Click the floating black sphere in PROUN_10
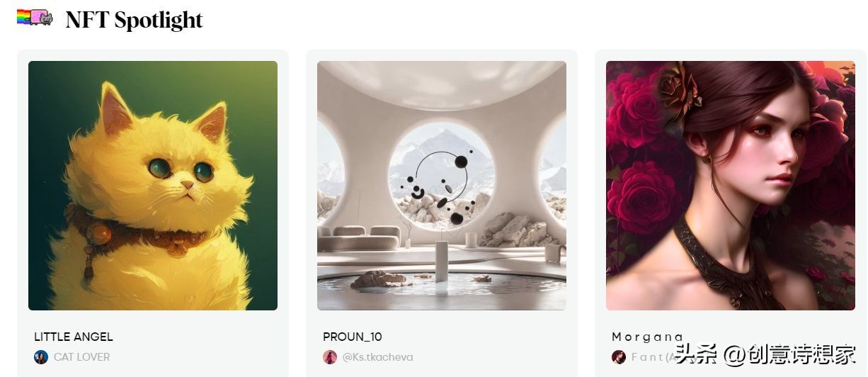 [461, 162]
